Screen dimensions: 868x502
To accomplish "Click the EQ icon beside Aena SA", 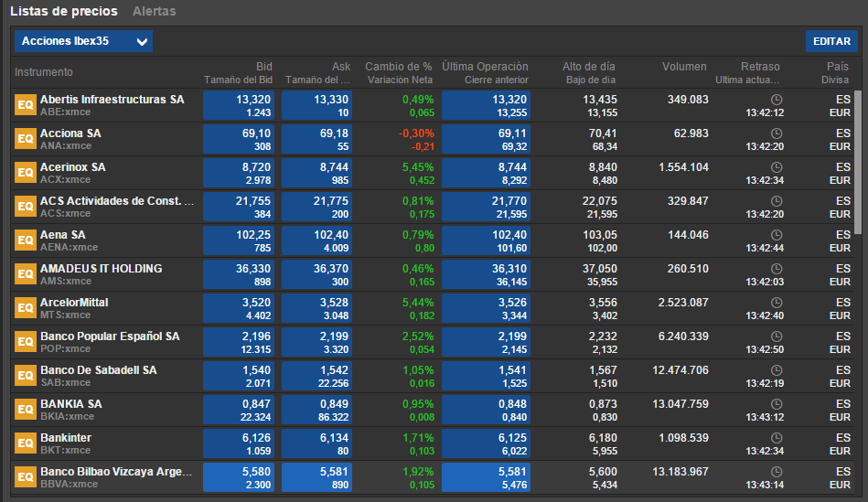I will click(26, 240).
